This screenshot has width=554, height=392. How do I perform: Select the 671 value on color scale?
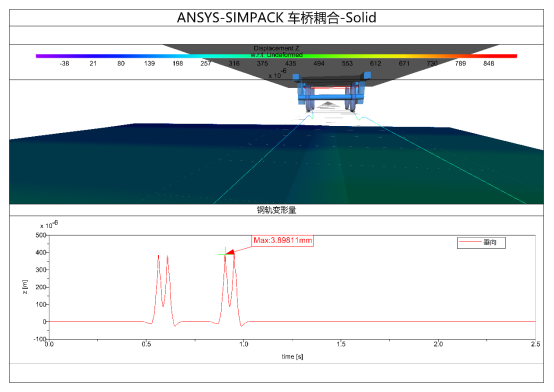(x=404, y=64)
